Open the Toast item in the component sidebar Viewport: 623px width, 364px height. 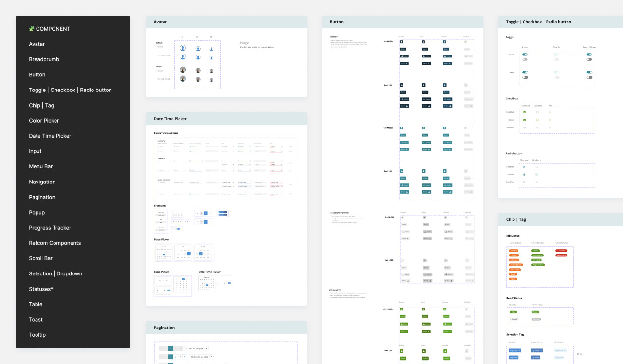point(36,320)
